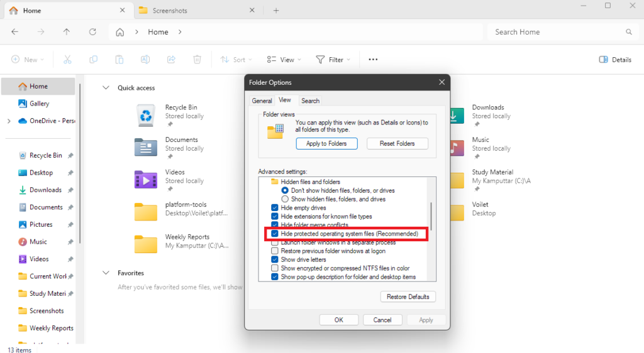Uncheck Hide extensions for known file types
Viewport: 644px width, 353px height.
click(275, 217)
